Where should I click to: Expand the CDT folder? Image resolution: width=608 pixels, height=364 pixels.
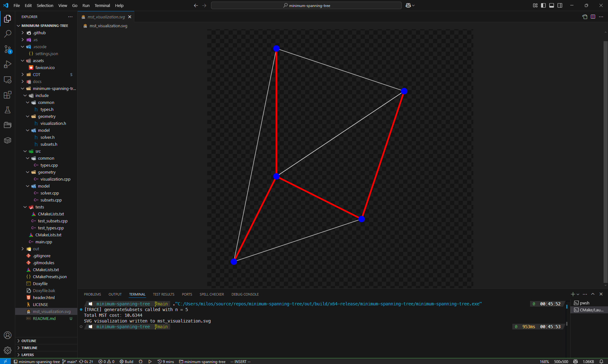(x=36, y=75)
